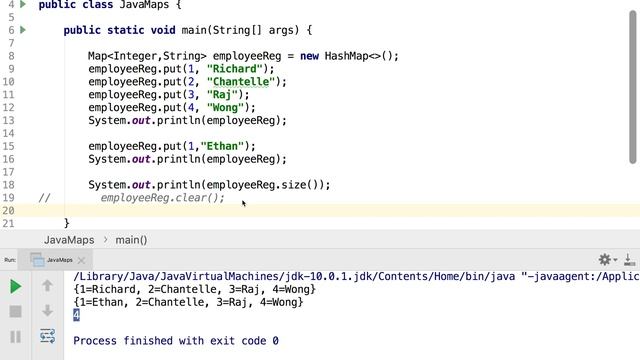Click 'public static void main' declaration text
The image size is (640, 360).
pyautogui.click(x=119, y=30)
